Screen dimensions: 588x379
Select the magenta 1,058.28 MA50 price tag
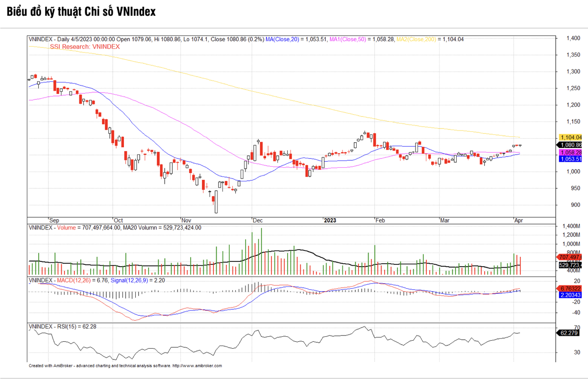pyautogui.click(x=570, y=152)
